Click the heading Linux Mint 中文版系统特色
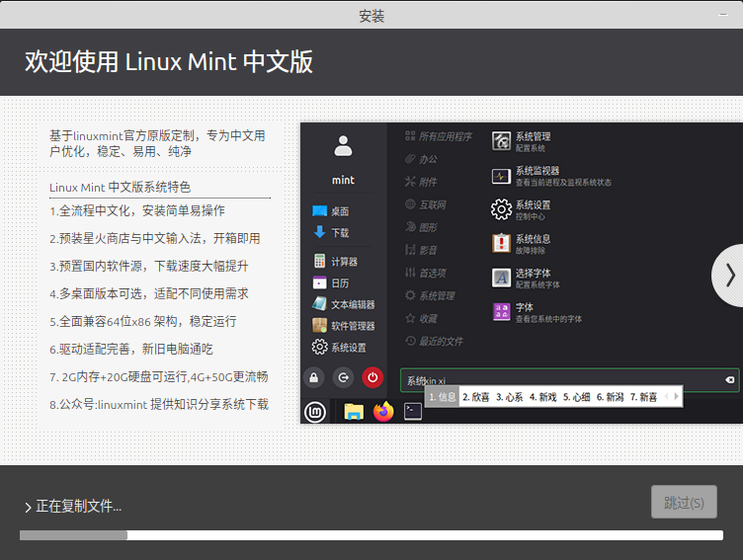Image resolution: width=743 pixels, height=560 pixels. 120,187
